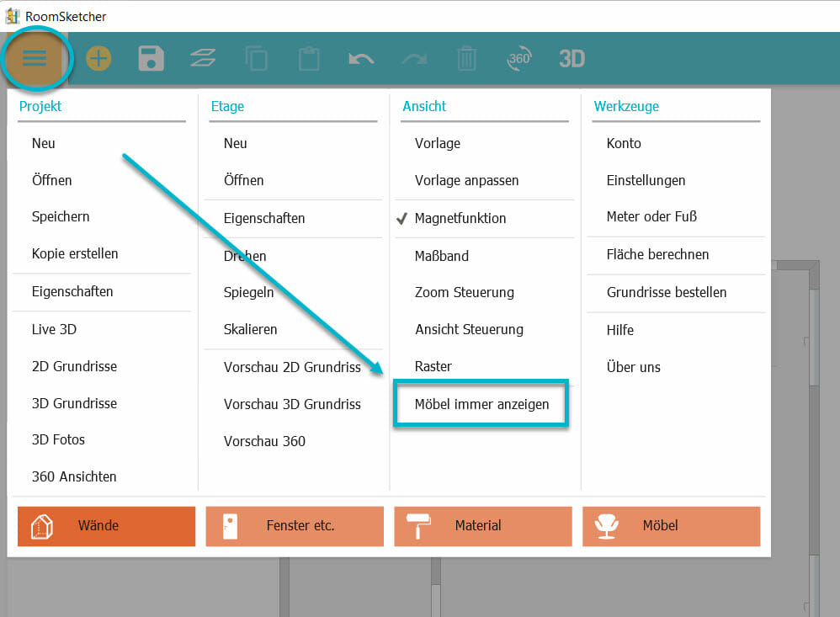Viewport: 840px width, 617px height.
Task: Click the redo arrow icon
Action: (x=415, y=58)
